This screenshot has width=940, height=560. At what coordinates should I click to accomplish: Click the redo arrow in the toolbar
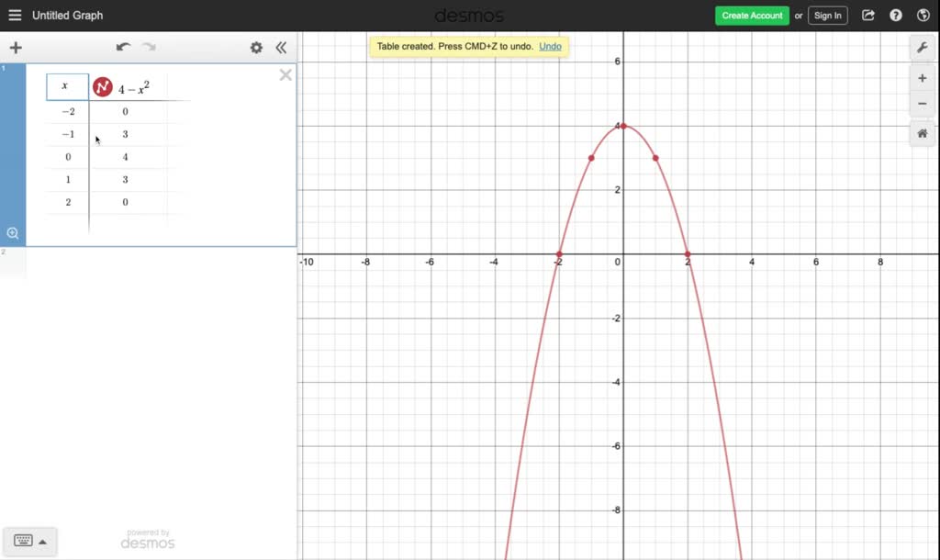click(x=149, y=46)
